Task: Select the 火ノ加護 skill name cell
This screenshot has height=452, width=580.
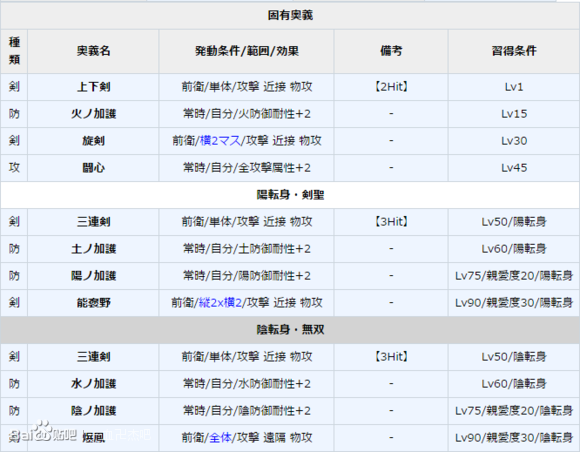Action: coord(93,114)
